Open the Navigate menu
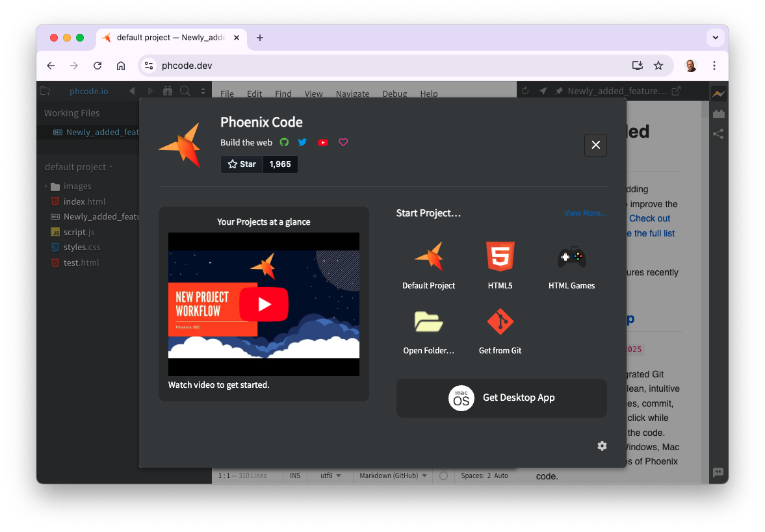Image resolution: width=765 pixels, height=532 pixels. click(352, 94)
